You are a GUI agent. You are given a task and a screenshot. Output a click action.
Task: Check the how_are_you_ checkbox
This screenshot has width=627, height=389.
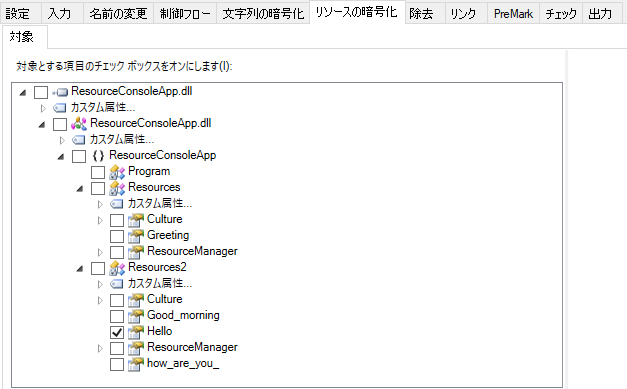[117, 364]
